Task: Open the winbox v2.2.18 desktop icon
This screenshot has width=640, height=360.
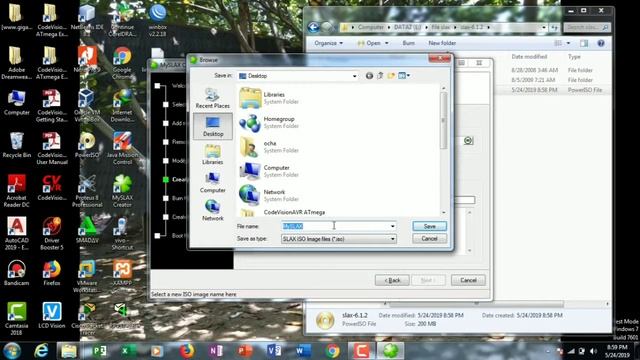Action: (x=158, y=20)
